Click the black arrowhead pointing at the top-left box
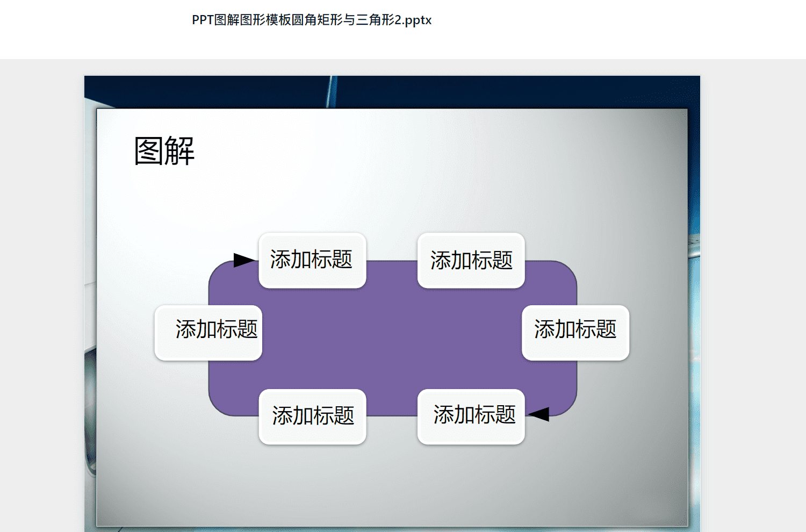This screenshot has height=532, width=806. point(244,260)
